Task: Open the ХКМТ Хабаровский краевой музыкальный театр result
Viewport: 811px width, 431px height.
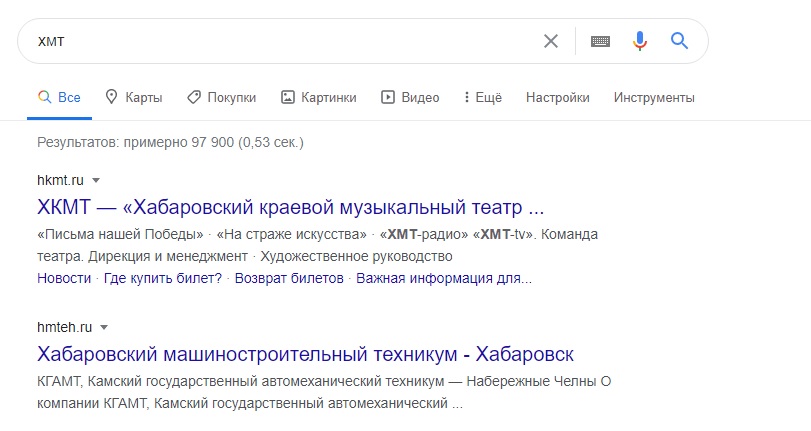Action: pyautogui.click(x=291, y=207)
